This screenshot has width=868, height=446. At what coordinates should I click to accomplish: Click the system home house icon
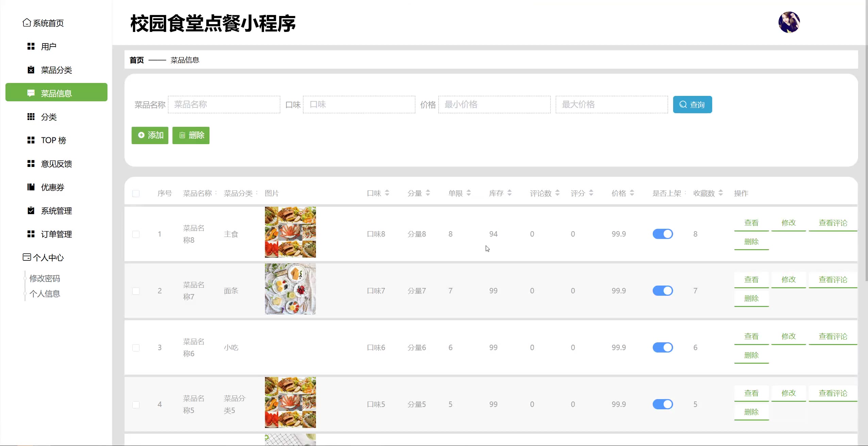(x=27, y=23)
